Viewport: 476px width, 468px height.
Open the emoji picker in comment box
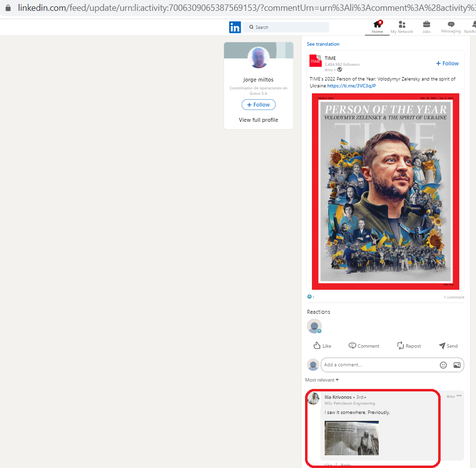point(443,365)
